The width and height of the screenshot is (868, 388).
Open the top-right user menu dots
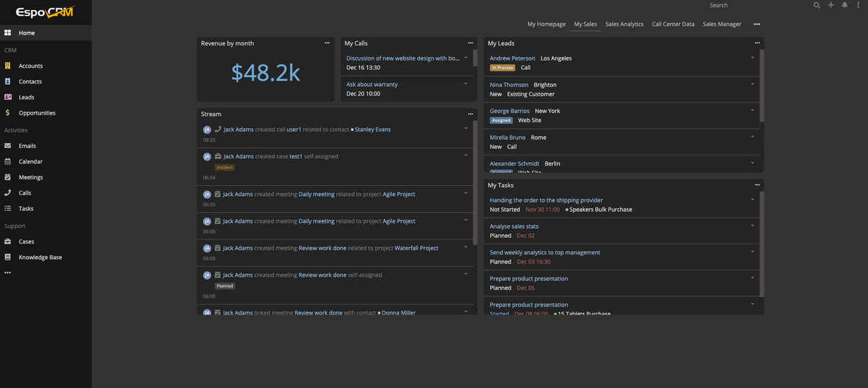coord(858,5)
